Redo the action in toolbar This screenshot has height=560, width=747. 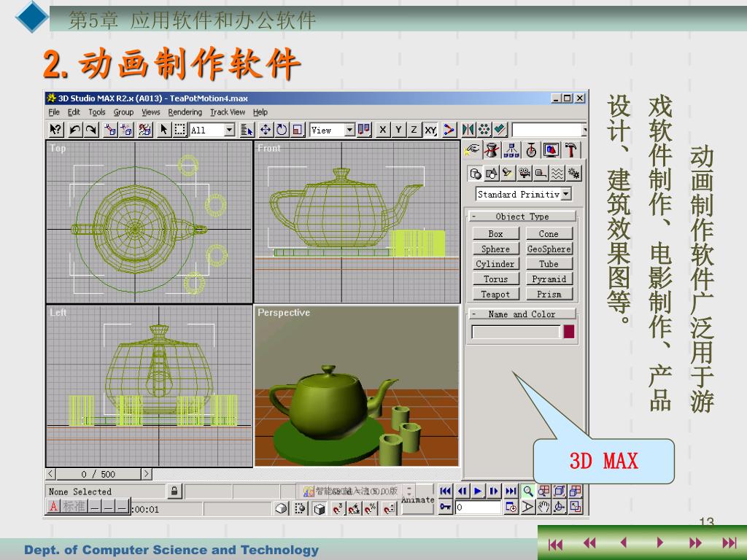pos(91,130)
